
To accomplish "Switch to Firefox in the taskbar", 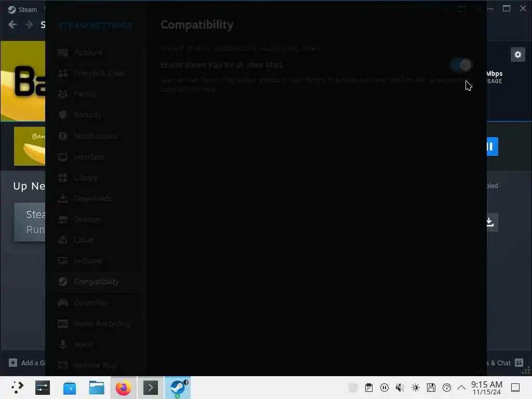I will (124, 388).
